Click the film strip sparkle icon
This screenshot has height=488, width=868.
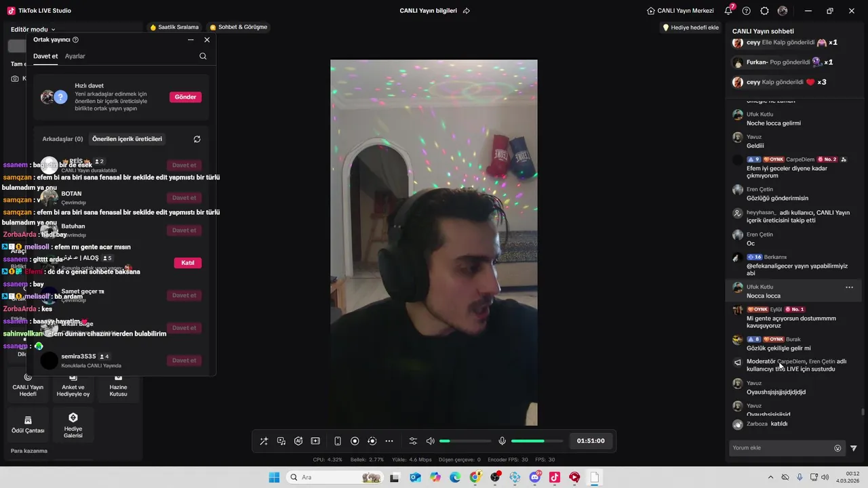pyautogui.click(x=315, y=441)
